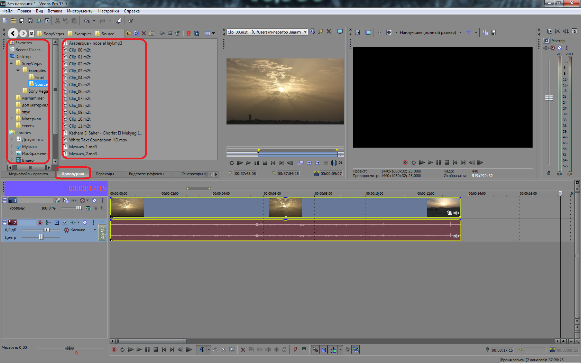Click the monitor icon in Trimmer toolbar
Image resolution: width=581 pixels, height=363 pixels.
click(340, 32)
